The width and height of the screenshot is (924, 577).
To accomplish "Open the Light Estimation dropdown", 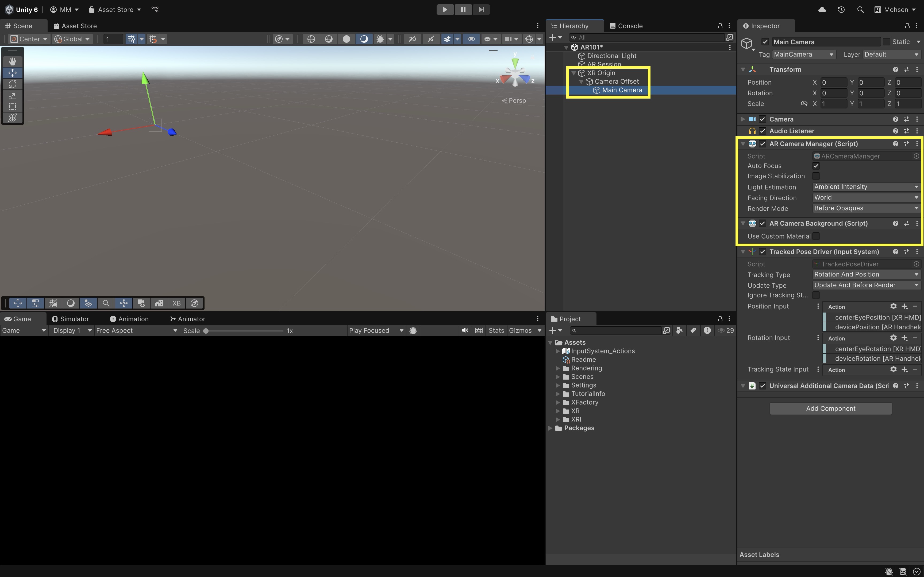I will pos(865,187).
